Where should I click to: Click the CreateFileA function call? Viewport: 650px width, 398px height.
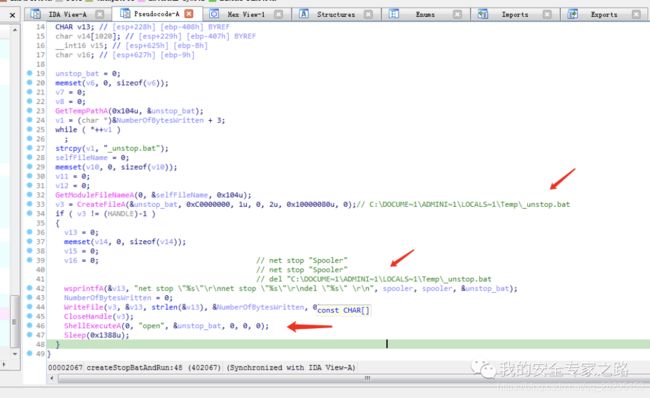101,204
